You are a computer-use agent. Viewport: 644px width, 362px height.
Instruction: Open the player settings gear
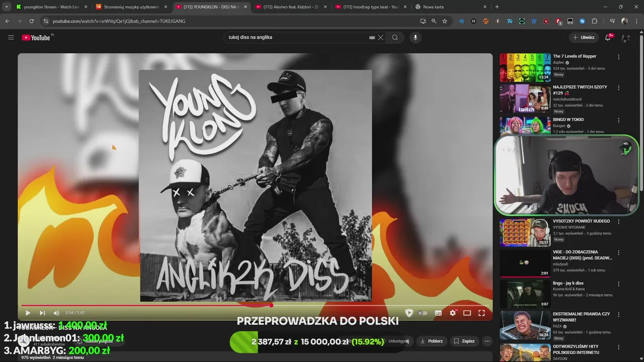coord(453,313)
